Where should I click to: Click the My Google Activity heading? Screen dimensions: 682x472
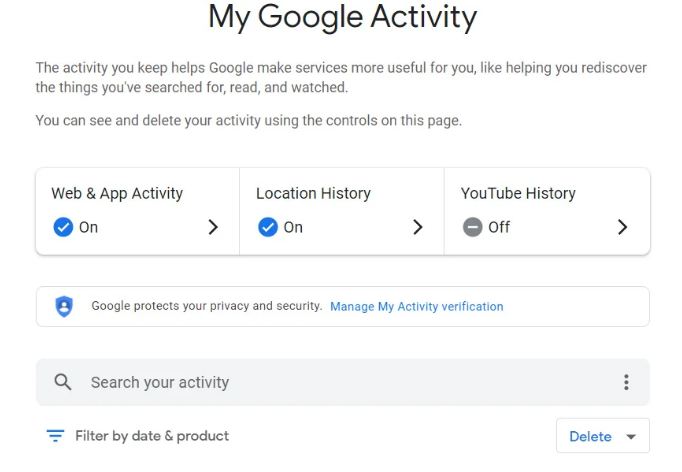coord(342,17)
